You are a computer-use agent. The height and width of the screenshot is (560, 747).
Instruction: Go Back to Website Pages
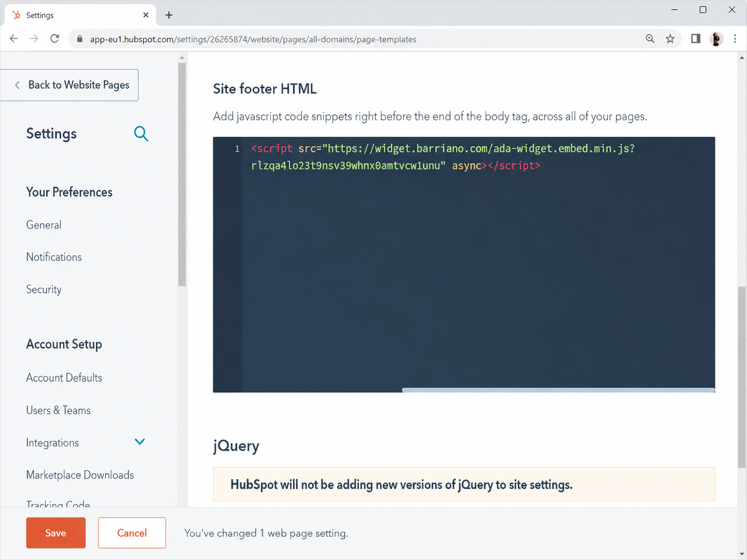pos(69,85)
